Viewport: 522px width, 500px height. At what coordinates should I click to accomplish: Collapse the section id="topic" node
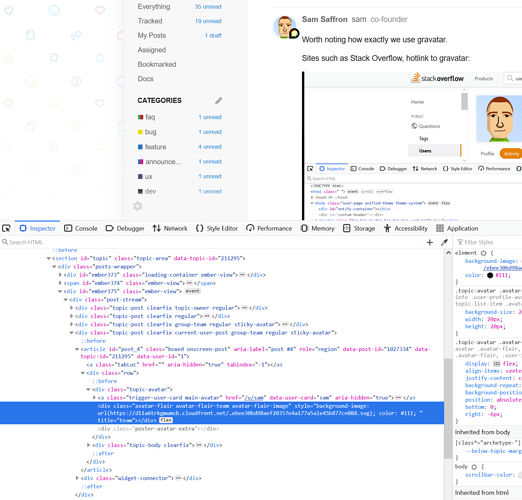click(x=49, y=258)
